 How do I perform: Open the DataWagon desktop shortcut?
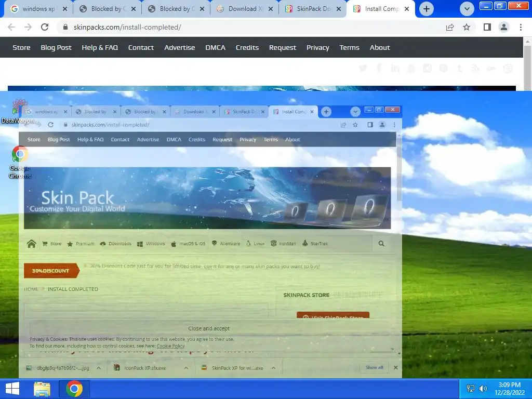[x=20, y=111]
